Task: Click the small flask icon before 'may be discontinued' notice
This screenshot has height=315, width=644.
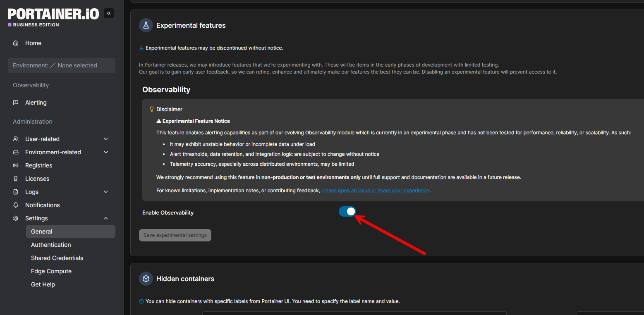Action: click(x=141, y=48)
